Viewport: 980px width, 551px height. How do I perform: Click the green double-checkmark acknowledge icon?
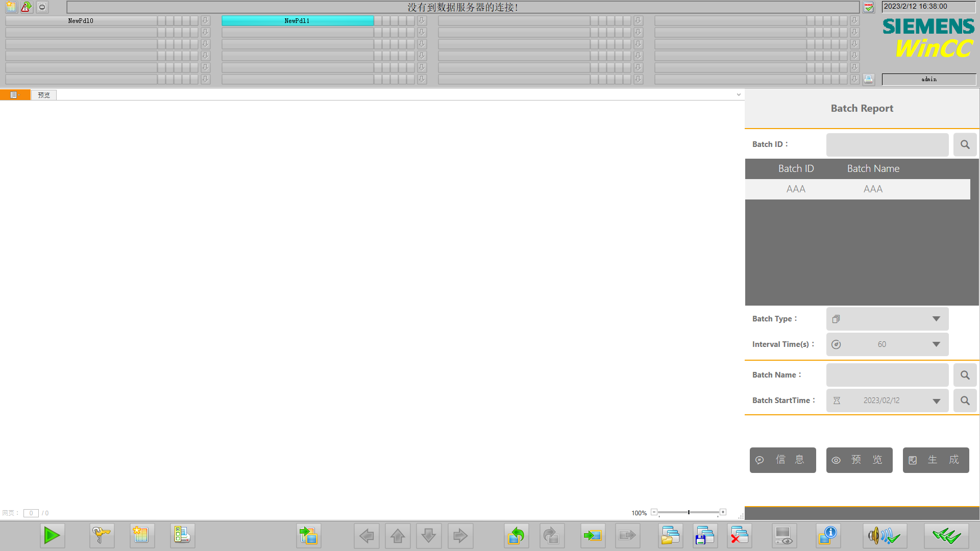tap(946, 536)
